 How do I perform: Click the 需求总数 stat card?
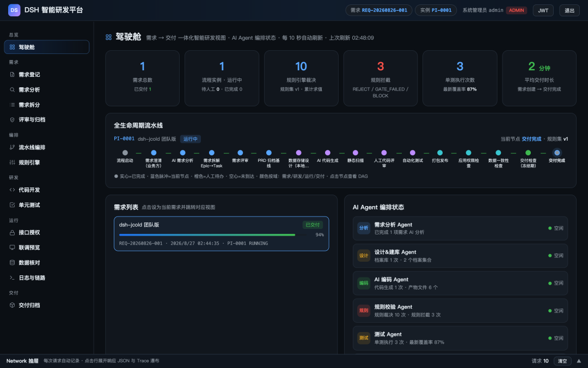pyautogui.click(x=143, y=78)
